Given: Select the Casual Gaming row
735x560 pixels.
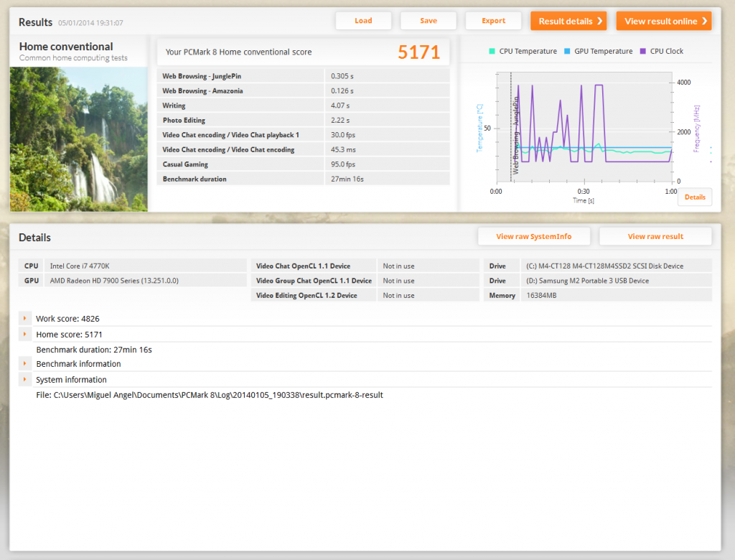Looking at the screenshot, I should click(304, 164).
